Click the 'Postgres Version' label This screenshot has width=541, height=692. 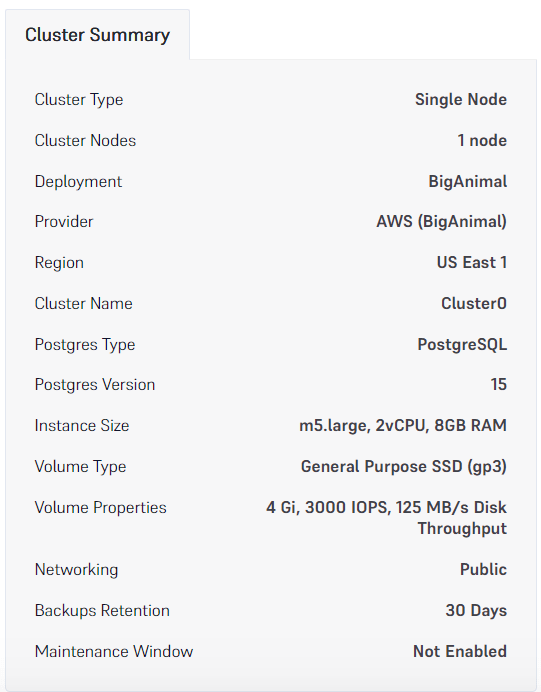click(95, 385)
